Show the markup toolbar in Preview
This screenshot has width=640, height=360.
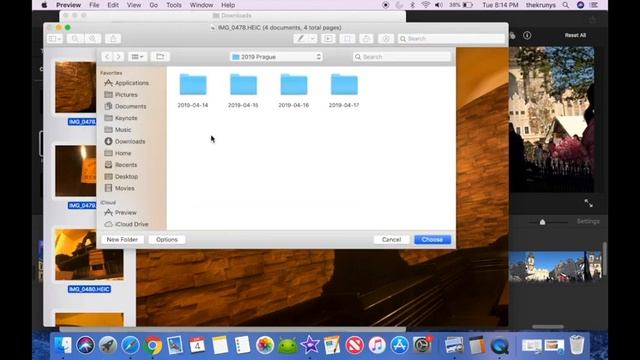tap(386, 38)
